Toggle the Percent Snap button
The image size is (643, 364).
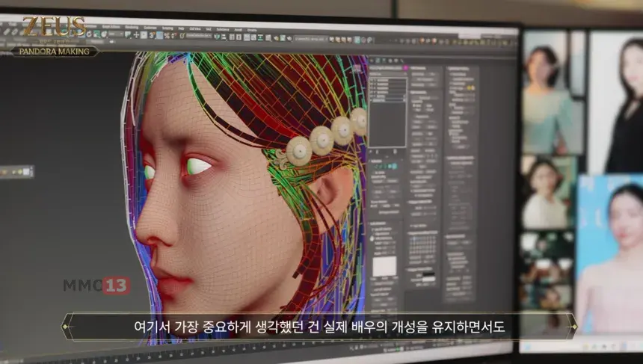[x=167, y=36]
